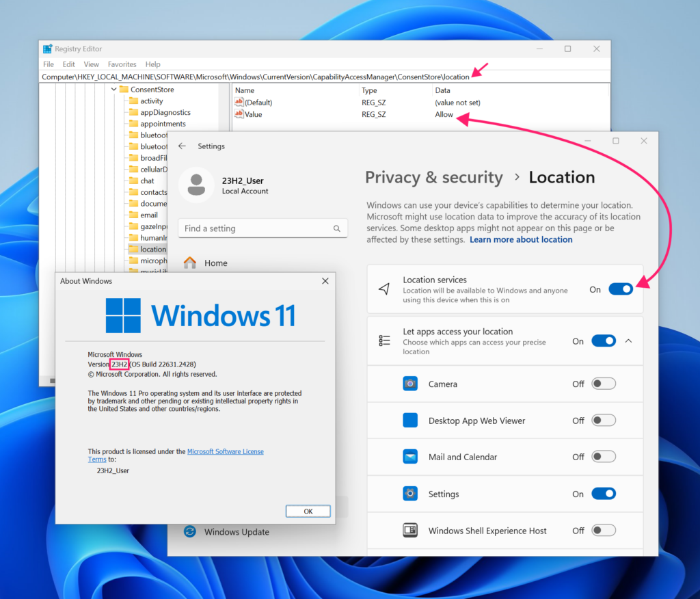Click the ConsentStore folder icon
The height and width of the screenshot is (599, 700).
(124, 90)
